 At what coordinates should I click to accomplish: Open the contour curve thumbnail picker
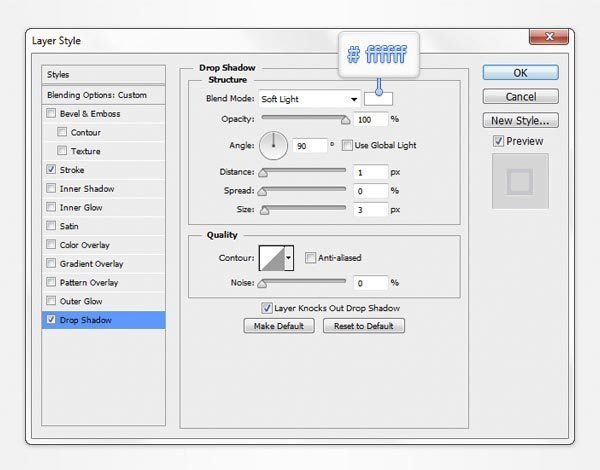[272, 258]
